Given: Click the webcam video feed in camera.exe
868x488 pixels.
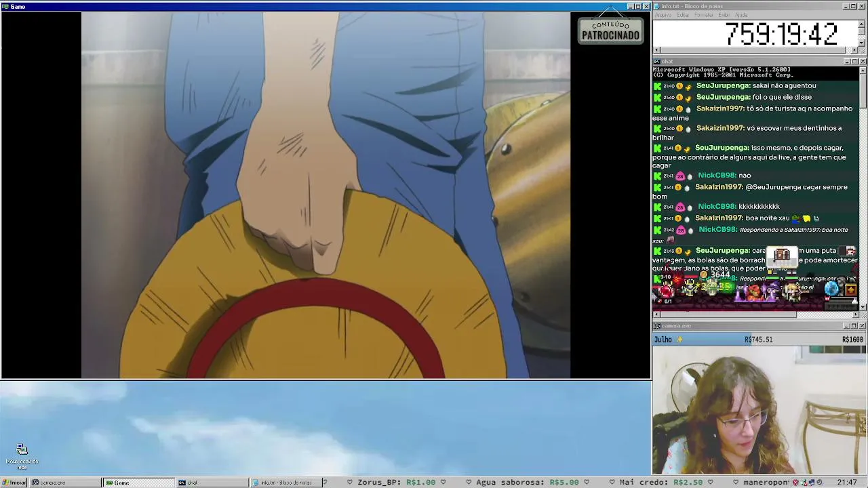Looking at the screenshot, I should pos(759,409).
